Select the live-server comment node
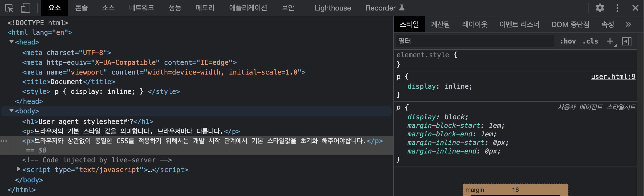 click(97, 160)
